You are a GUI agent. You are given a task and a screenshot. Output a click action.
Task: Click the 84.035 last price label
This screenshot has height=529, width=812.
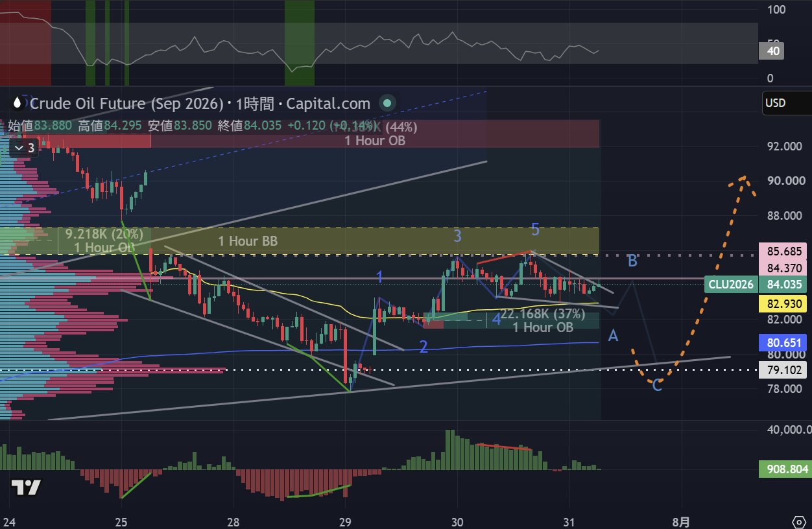point(785,284)
